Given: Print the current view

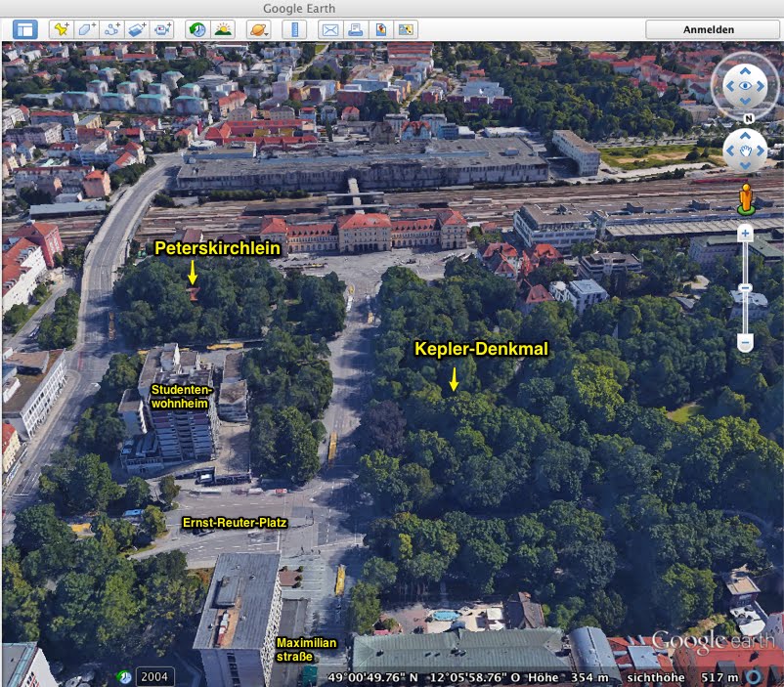Looking at the screenshot, I should tap(356, 29).
